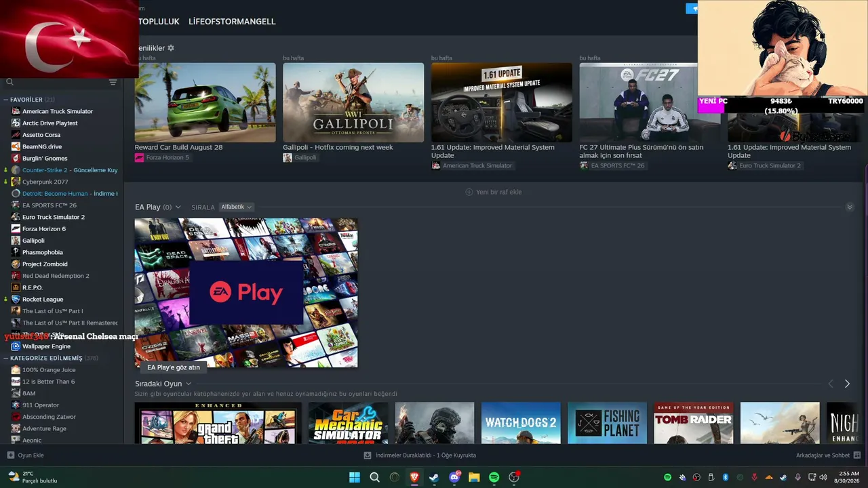
Task: Open the Alfabetik sort dropdown
Action: [x=237, y=207]
